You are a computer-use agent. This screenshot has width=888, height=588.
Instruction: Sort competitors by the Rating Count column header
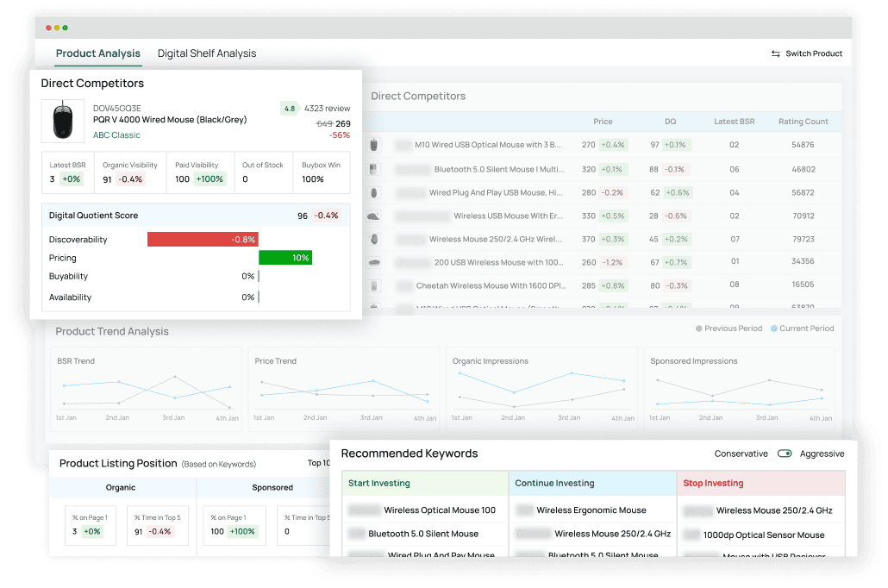pyautogui.click(x=803, y=122)
